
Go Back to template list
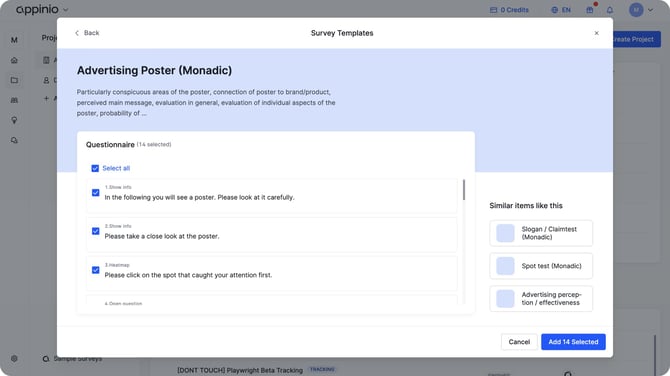[87, 33]
